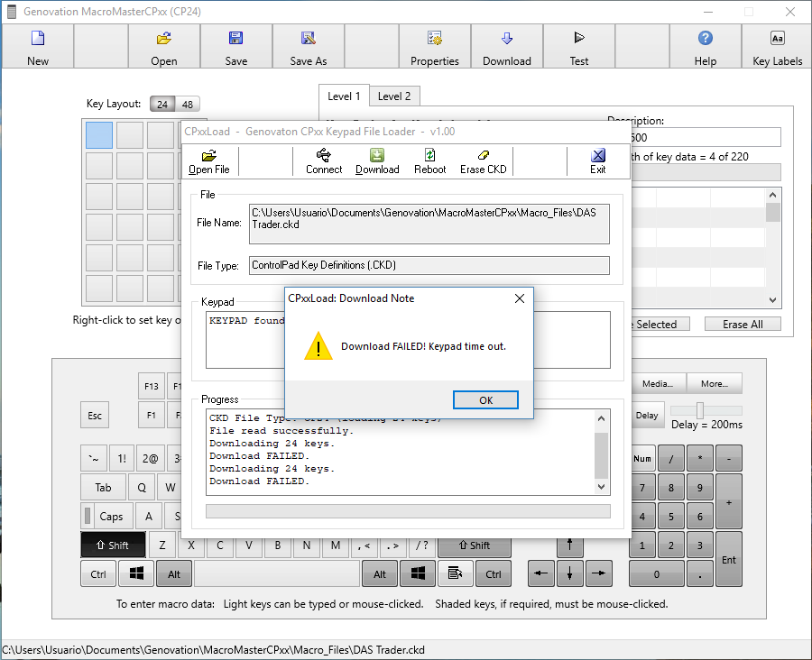Click Connect in CPxxLoad toolbar

[x=324, y=161]
